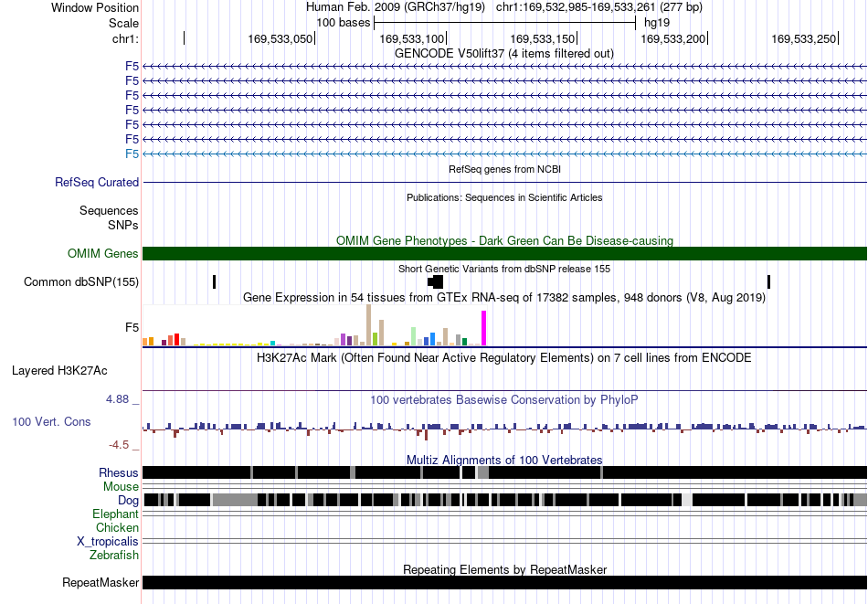Click the dark green OMIM gene bar
The height and width of the screenshot is (604, 868).
[x=505, y=253]
